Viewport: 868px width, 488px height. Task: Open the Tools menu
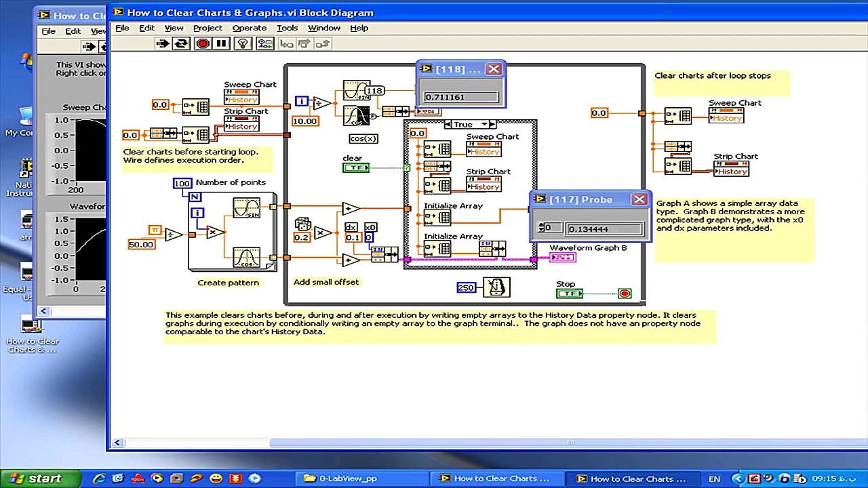[x=287, y=28]
